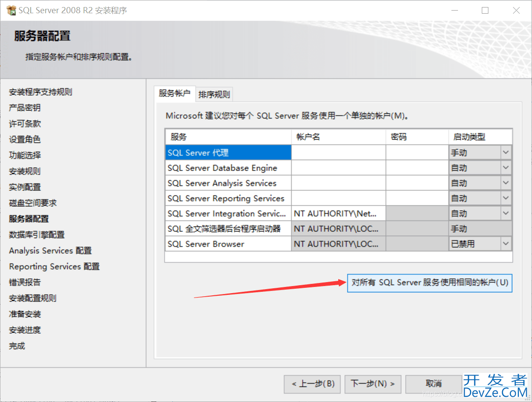The image size is (532, 402).
Task: Click 功能选择 step in sidebar
Action: (25, 156)
